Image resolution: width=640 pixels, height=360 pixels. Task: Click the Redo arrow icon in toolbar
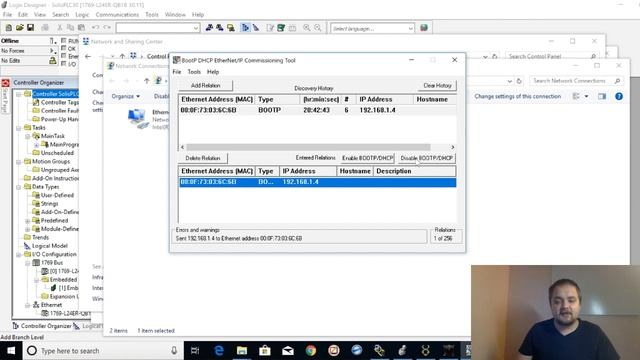point(107,28)
